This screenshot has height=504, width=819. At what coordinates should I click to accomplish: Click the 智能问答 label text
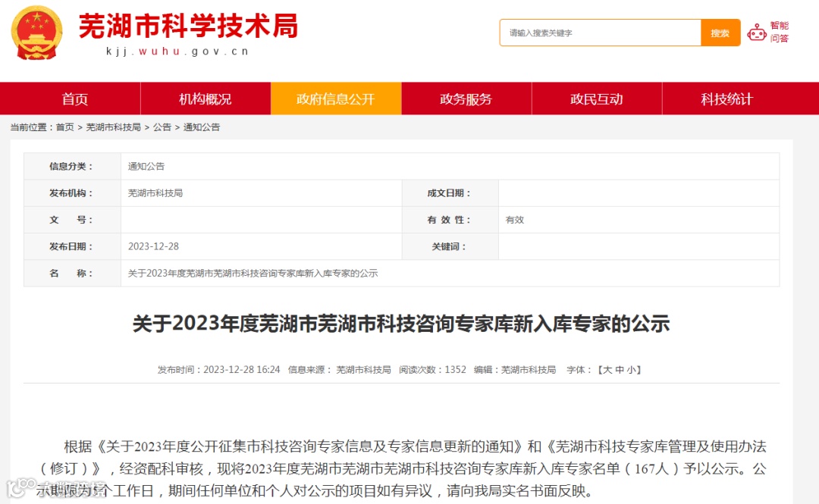coord(780,32)
